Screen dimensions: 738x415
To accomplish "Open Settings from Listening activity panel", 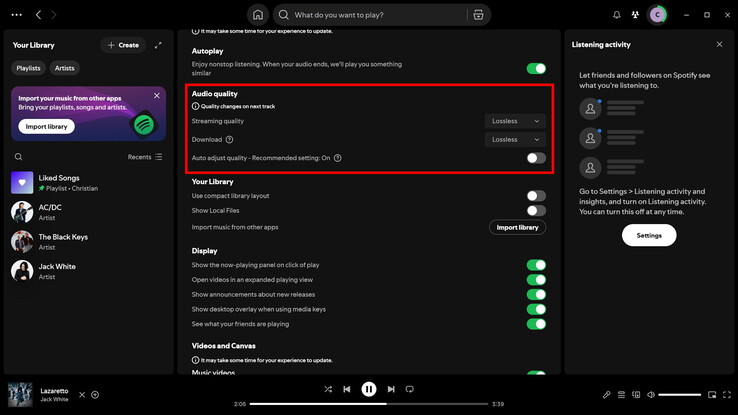I will pyautogui.click(x=649, y=235).
